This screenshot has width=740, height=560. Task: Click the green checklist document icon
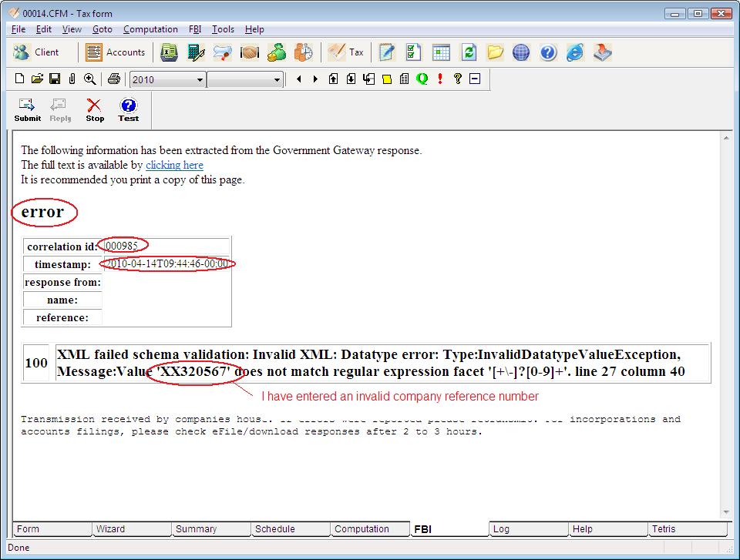(x=413, y=52)
